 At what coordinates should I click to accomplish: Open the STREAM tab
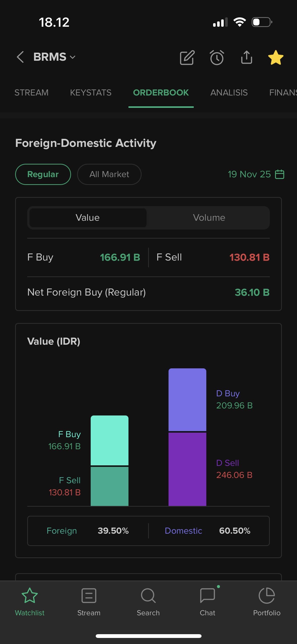(31, 93)
